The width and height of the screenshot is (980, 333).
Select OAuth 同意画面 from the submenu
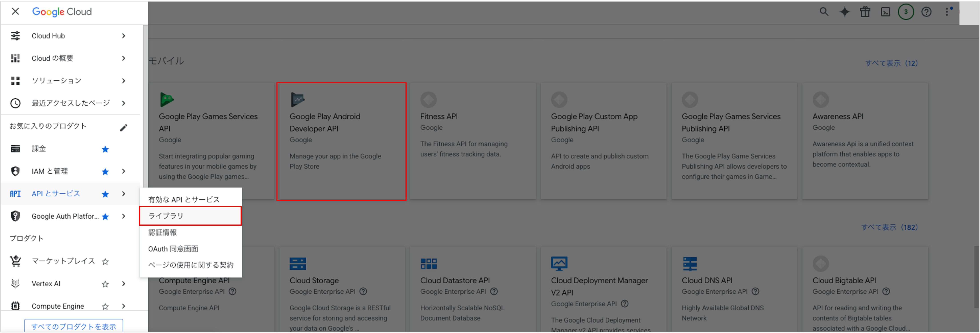point(190,249)
